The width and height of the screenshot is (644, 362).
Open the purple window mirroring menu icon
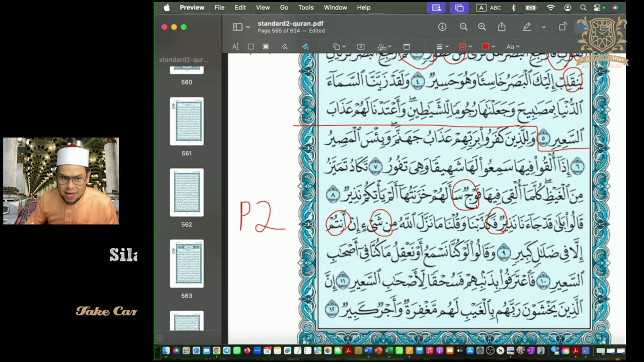[x=459, y=8]
